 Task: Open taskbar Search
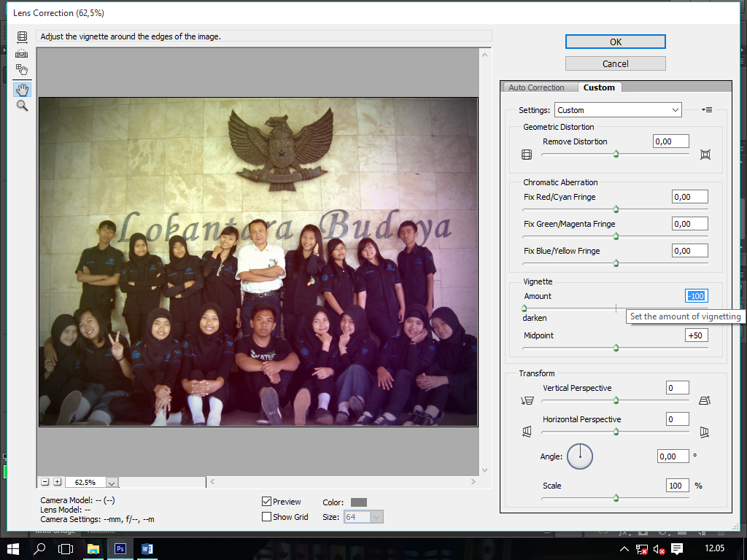pos(39,548)
